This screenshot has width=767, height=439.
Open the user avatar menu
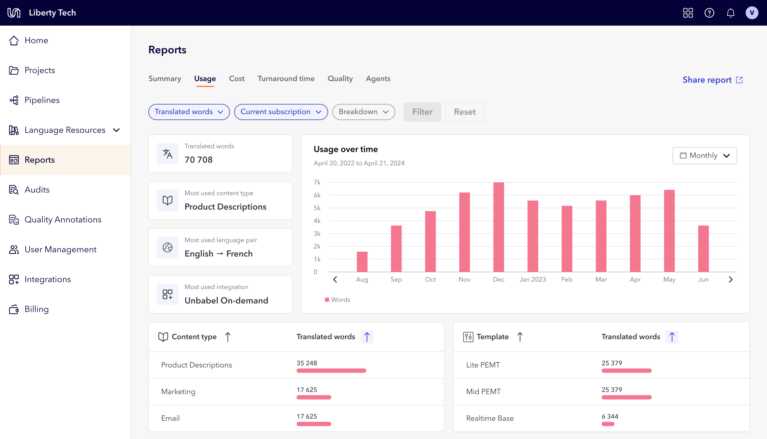[752, 13]
